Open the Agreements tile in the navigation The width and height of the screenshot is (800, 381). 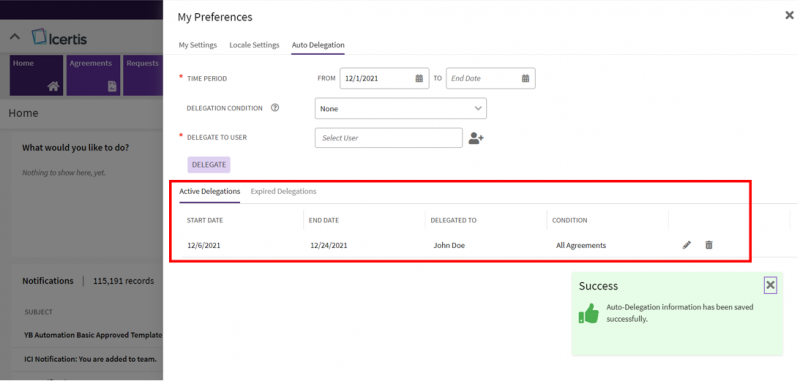pyautogui.click(x=93, y=75)
